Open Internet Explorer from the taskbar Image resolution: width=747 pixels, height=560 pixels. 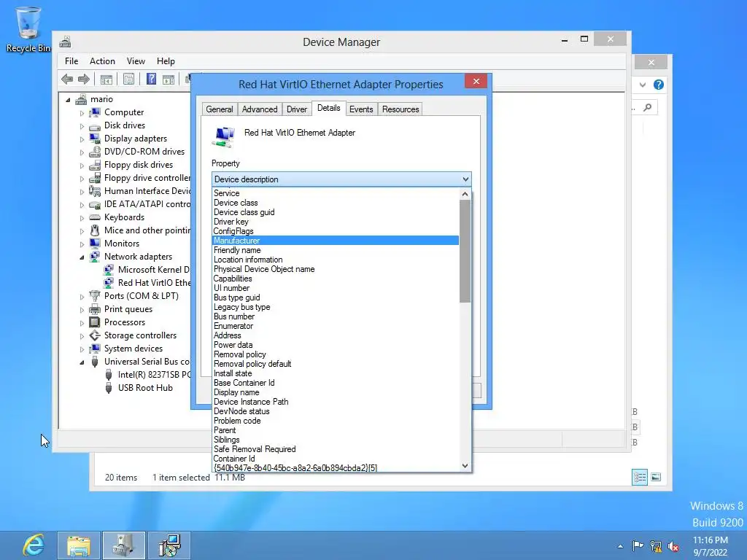(34, 545)
